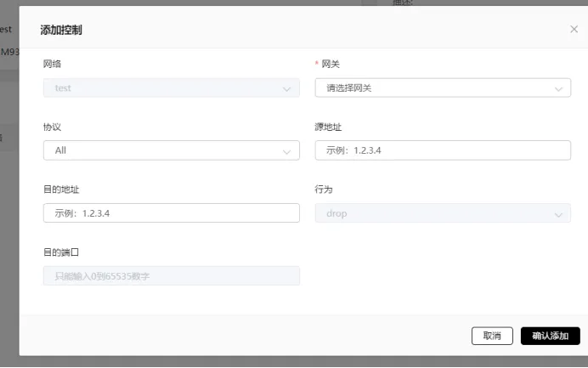
Task: Select the 行为 field label
Action: click(324, 190)
